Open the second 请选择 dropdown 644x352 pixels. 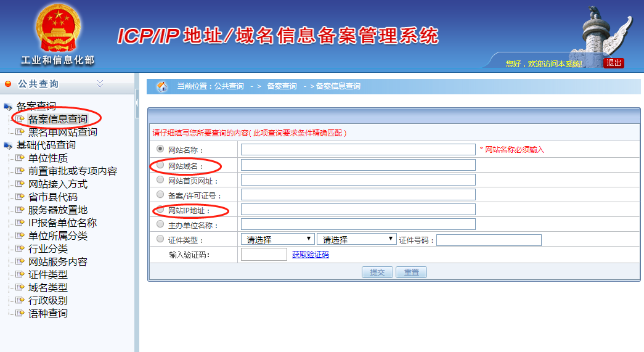[x=356, y=239]
